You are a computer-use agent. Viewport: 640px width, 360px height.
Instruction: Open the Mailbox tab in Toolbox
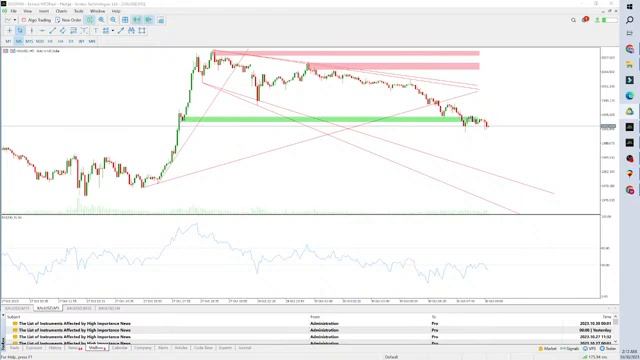click(97, 348)
